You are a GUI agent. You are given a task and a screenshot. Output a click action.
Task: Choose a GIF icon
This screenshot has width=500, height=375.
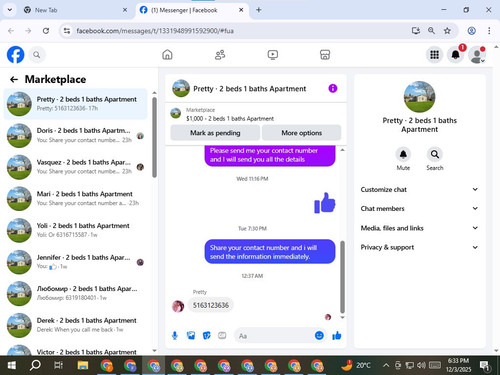(222, 335)
